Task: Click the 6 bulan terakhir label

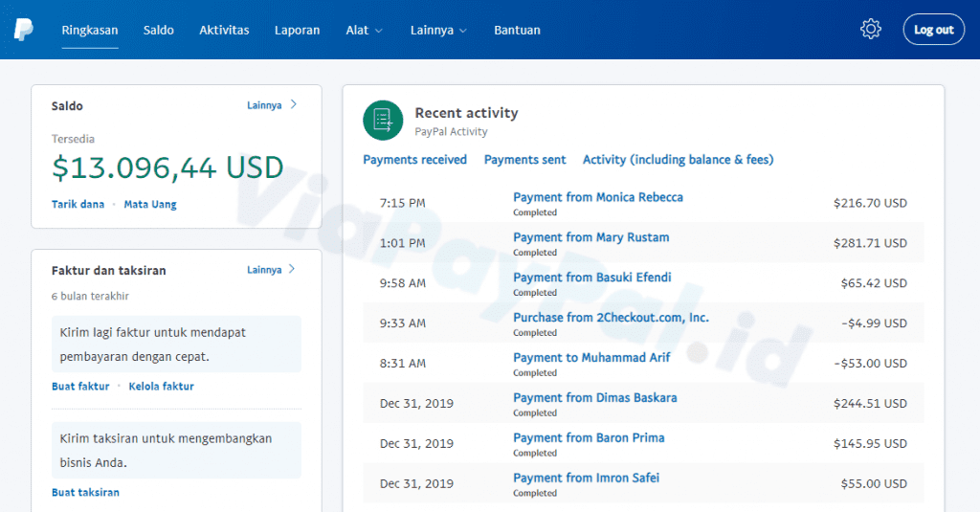Action: pos(90,297)
